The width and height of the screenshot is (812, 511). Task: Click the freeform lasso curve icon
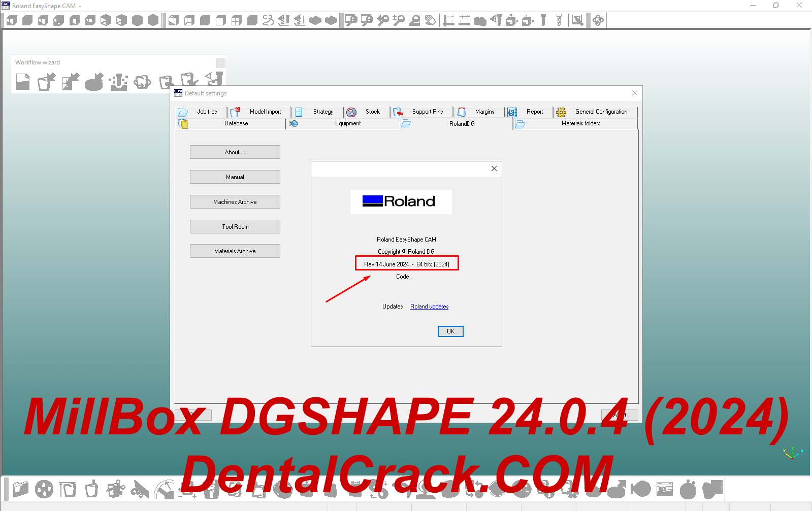[268, 20]
